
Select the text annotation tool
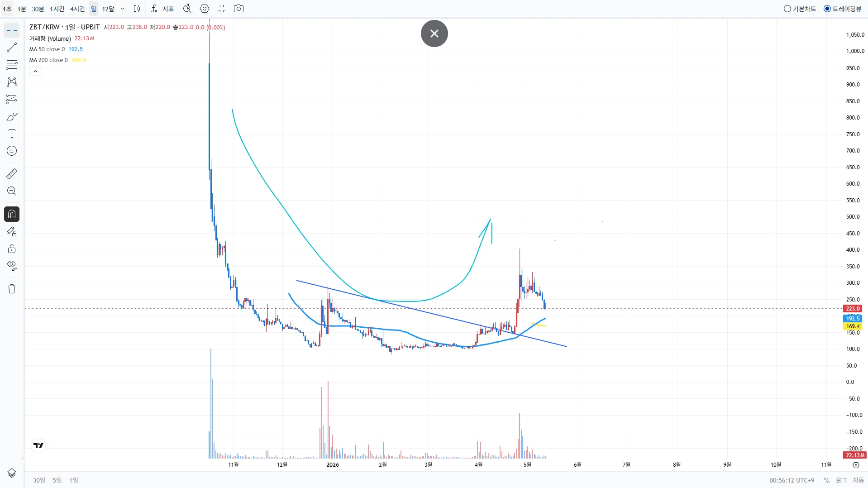tap(12, 134)
